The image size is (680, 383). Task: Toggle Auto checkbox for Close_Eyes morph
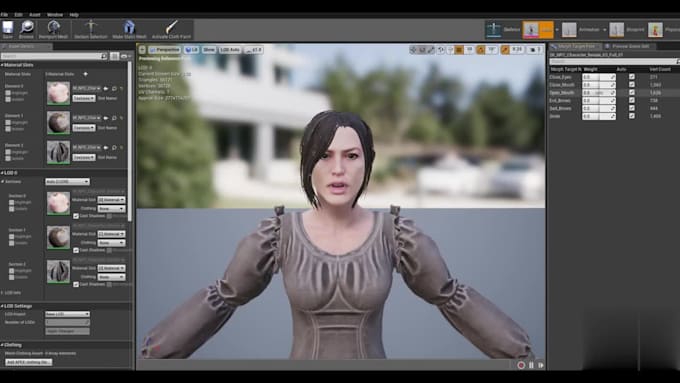[632, 77]
